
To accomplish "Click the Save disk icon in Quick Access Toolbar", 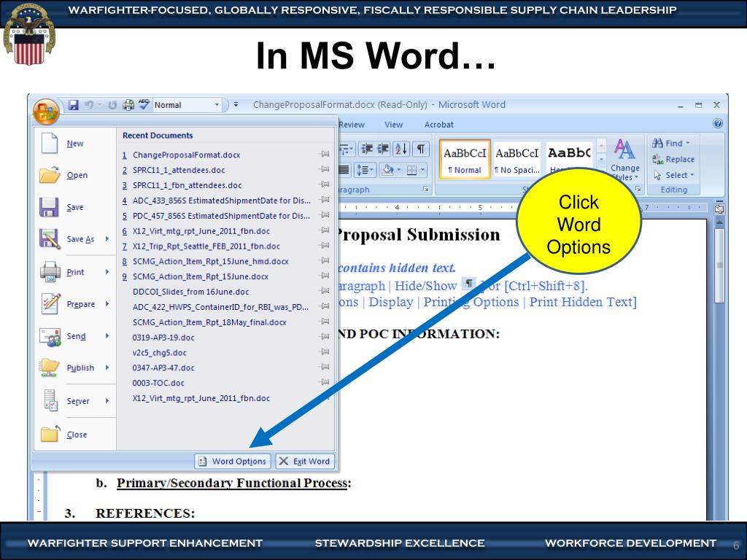I will click(74, 105).
